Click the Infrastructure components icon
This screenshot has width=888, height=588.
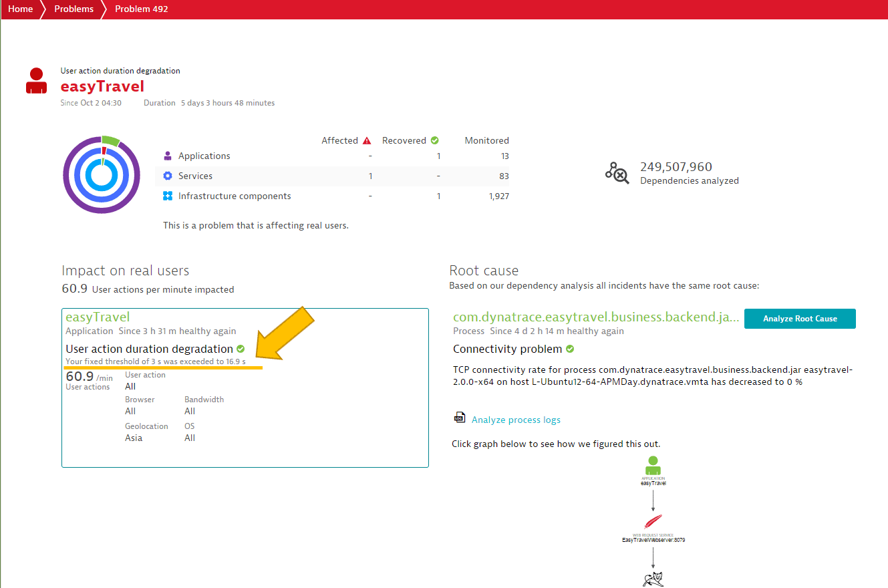click(x=168, y=196)
